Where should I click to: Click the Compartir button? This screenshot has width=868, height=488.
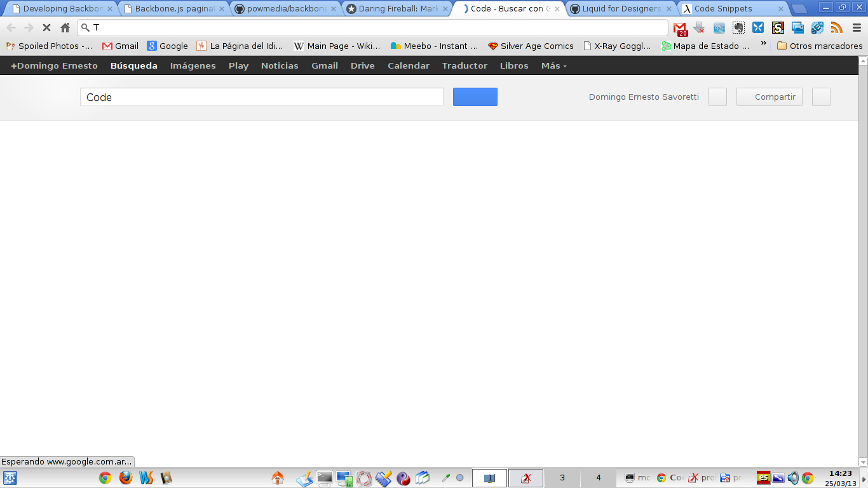[x=770, y=97]
